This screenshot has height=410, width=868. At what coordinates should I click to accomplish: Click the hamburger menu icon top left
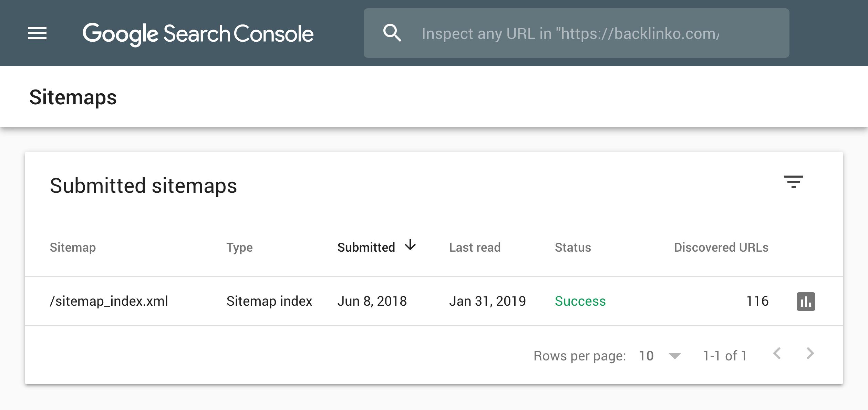click(x=36, y=33)
